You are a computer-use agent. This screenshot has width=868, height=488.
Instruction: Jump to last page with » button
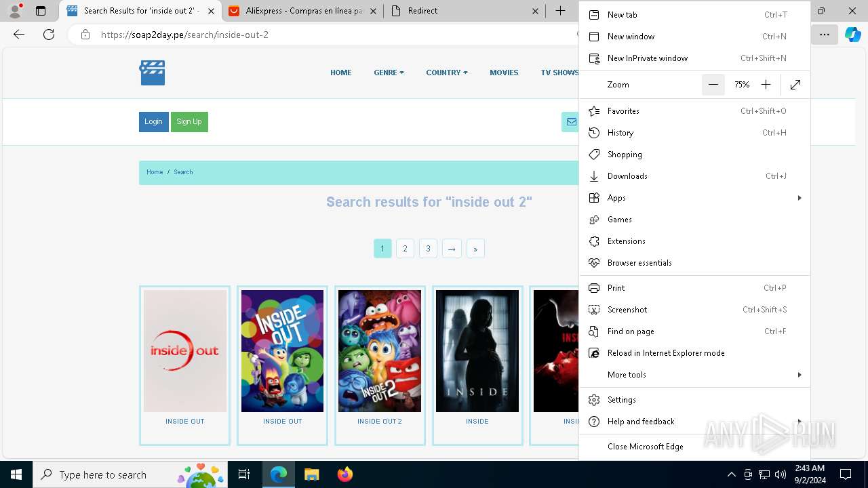pos(475,249)
